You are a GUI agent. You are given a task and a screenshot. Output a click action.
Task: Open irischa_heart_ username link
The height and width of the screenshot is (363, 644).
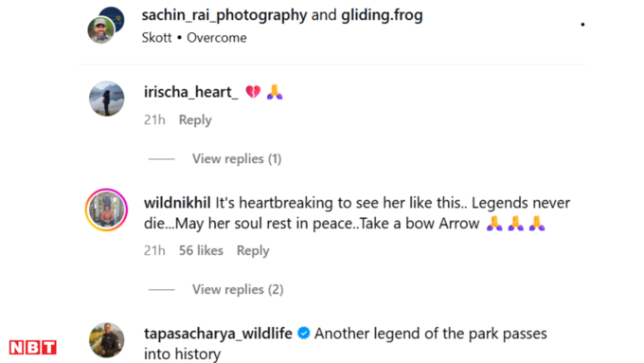pos(191,92)
